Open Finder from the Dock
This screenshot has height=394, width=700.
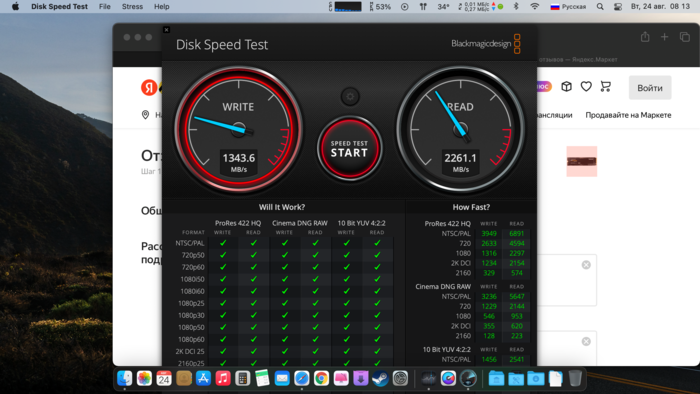click(125, 378)
